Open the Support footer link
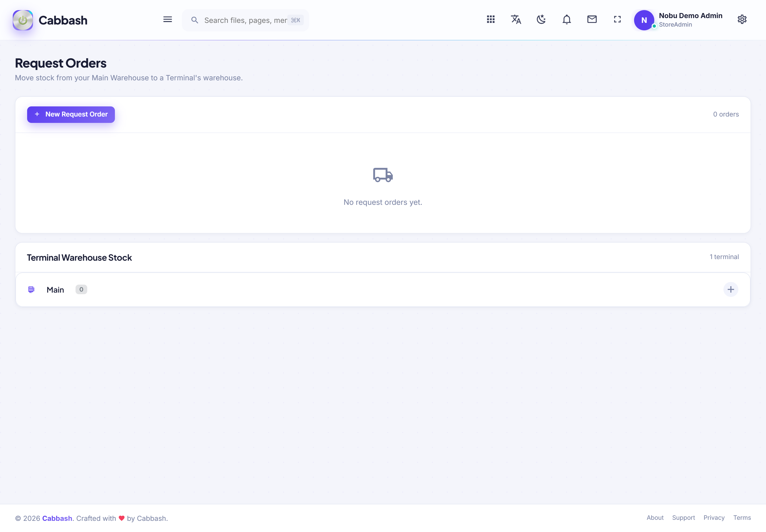The width and height of the screenshot is (766, 532). click(x=683, y=518)
